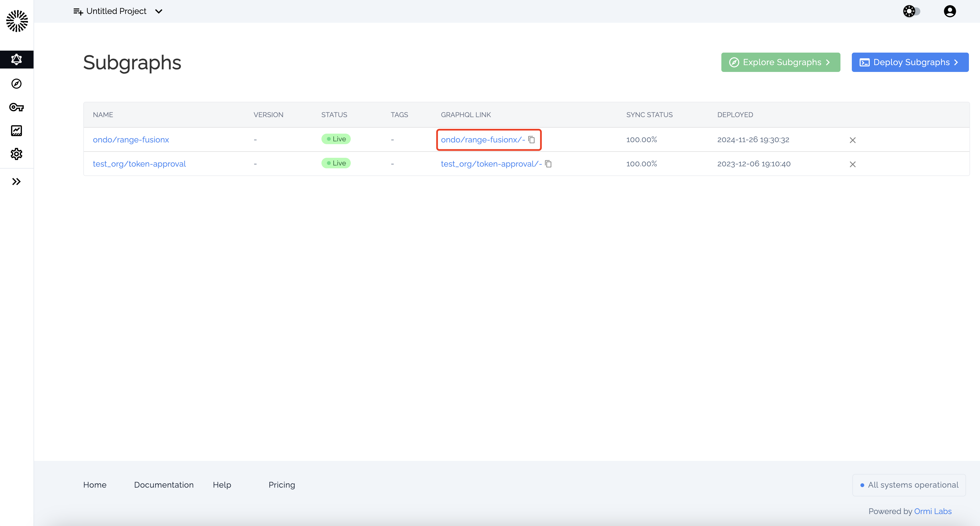980x526 pixels.
Task: Copy the test_org/token-approval GraphQL link
Action: (548, 164)
